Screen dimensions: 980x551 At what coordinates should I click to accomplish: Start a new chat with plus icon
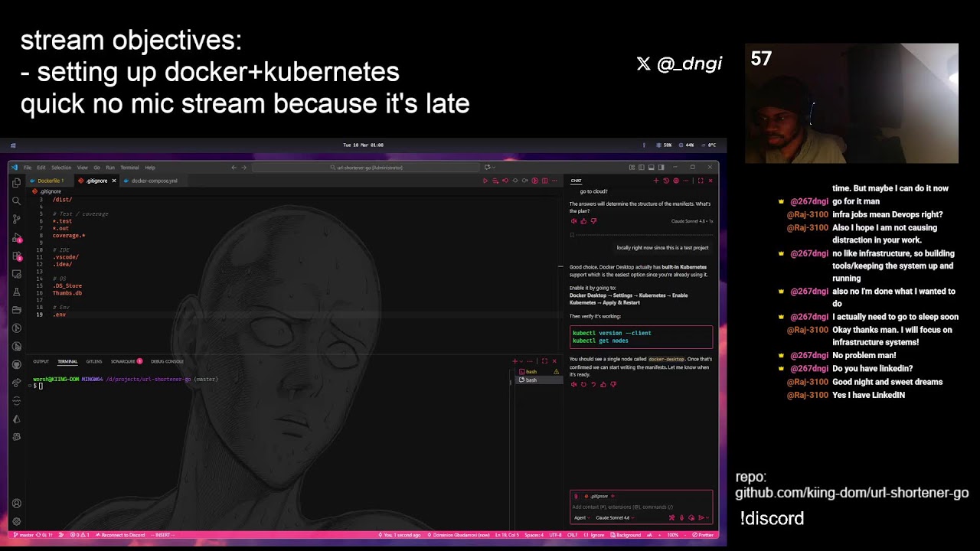pos(655,181)
